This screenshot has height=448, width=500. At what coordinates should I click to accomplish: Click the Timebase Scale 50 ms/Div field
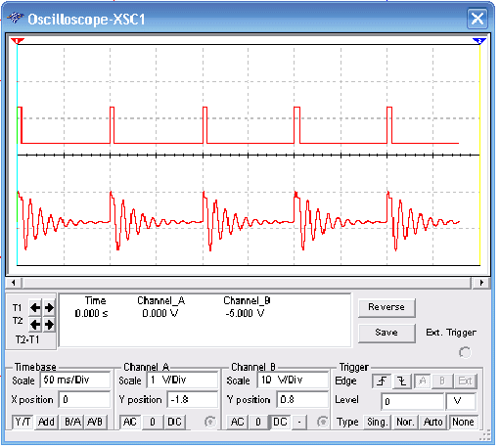(75, 380)
